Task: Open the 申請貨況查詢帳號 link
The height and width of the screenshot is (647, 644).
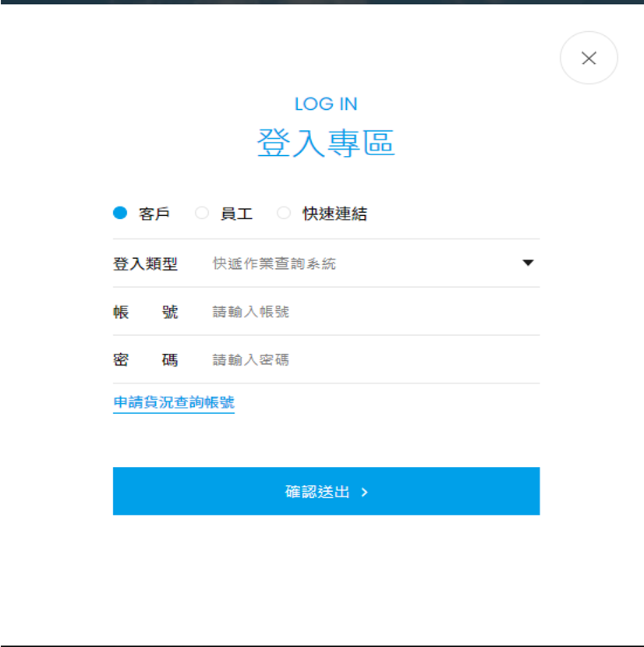Action: (174, 402)
